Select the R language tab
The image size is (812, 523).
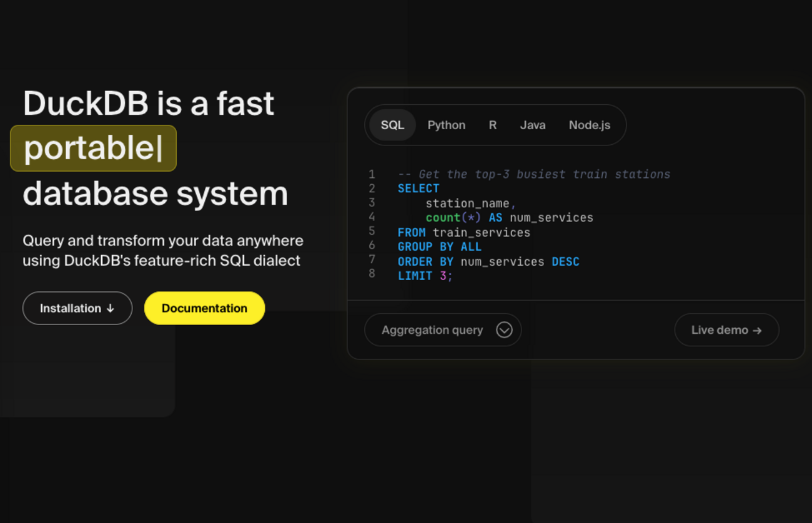(x=493, y=125)
